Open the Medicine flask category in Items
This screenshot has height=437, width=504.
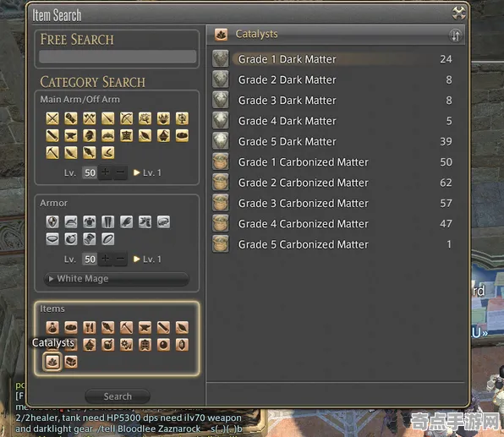pos(52,327)
